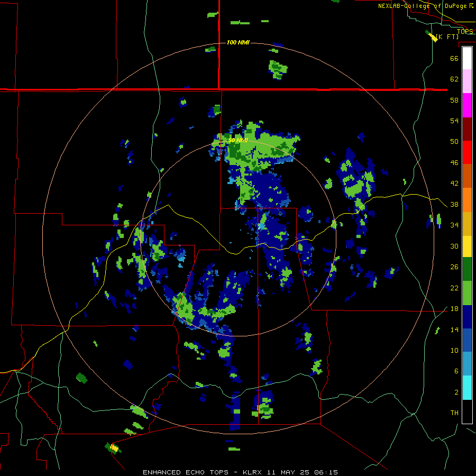Pick the medium blue legend swatch
Viewport: 476px width, 476px height.
467,340
